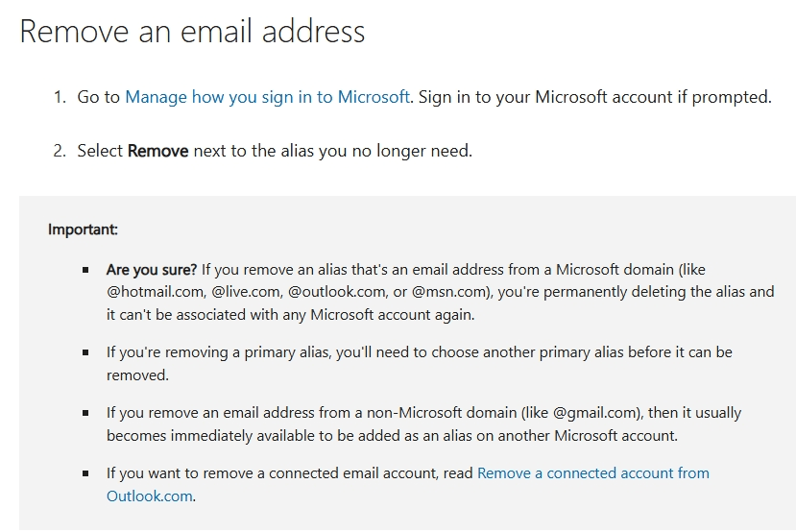Click the bullet beside the primary alias note
Viewport: 796px width, 532px height.
point(86,353)
